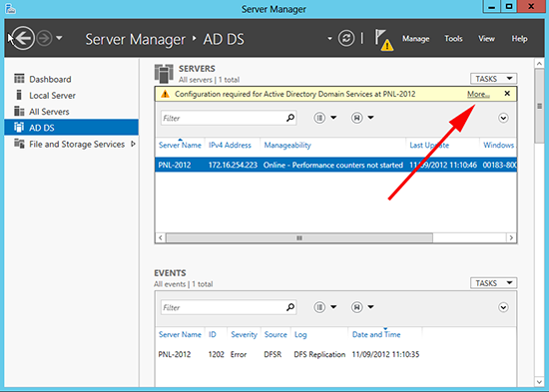Screen dimensions: 549x392
Task: Sort servers by IPv4 Address column
Action: pos(230,145)
